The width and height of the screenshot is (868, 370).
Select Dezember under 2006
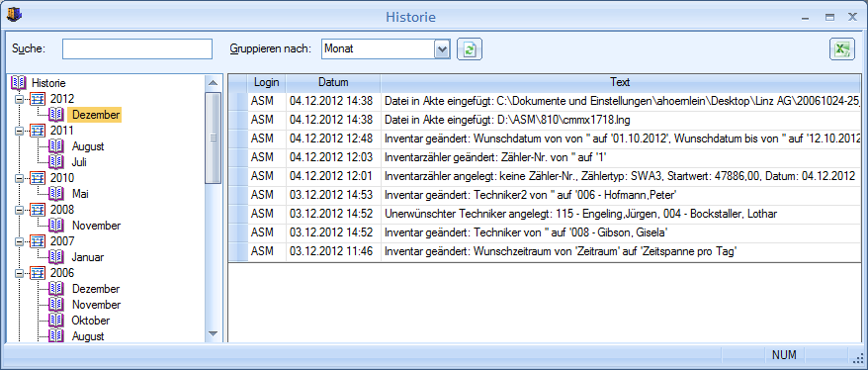(x=96, y=289)
